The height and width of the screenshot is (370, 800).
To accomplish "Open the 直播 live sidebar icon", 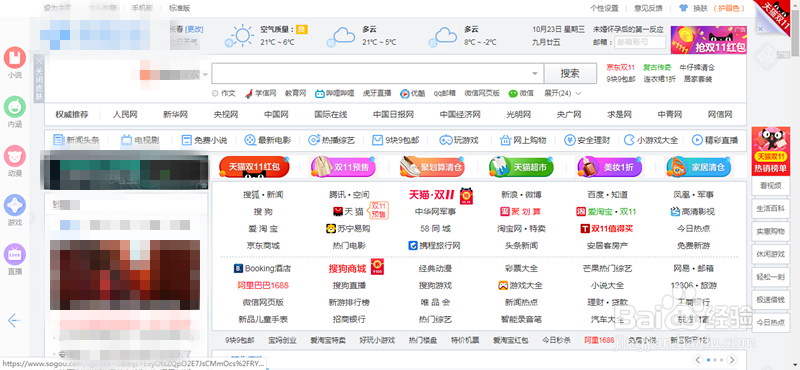I will (x=15, y=254).
